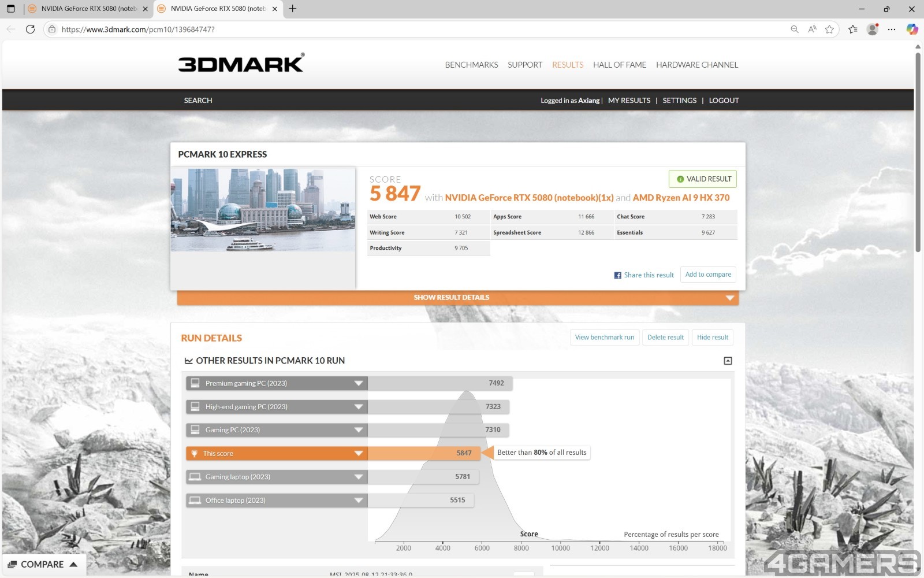Open Hall of Fame page
924x578 pixels.
point(620,65)
